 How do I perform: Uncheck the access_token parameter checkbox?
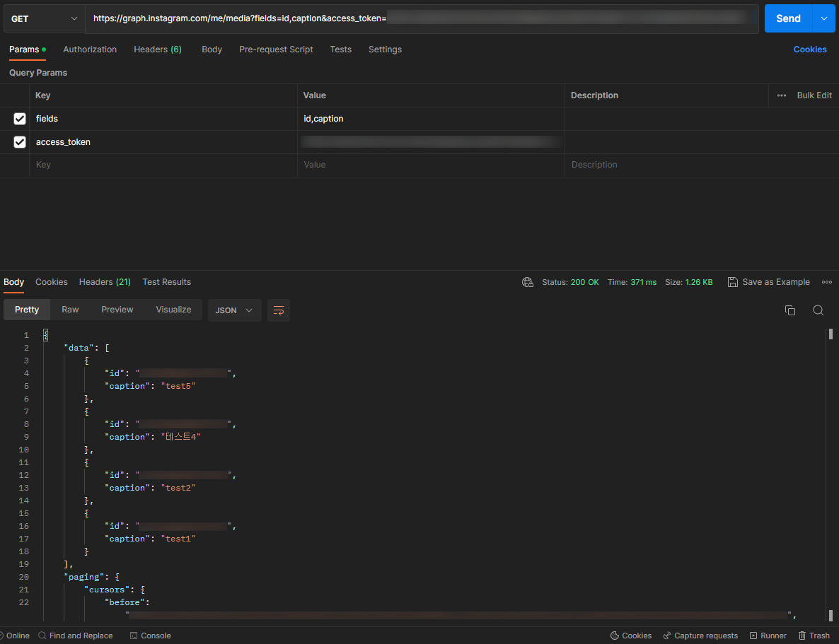[x=20, y=142]
